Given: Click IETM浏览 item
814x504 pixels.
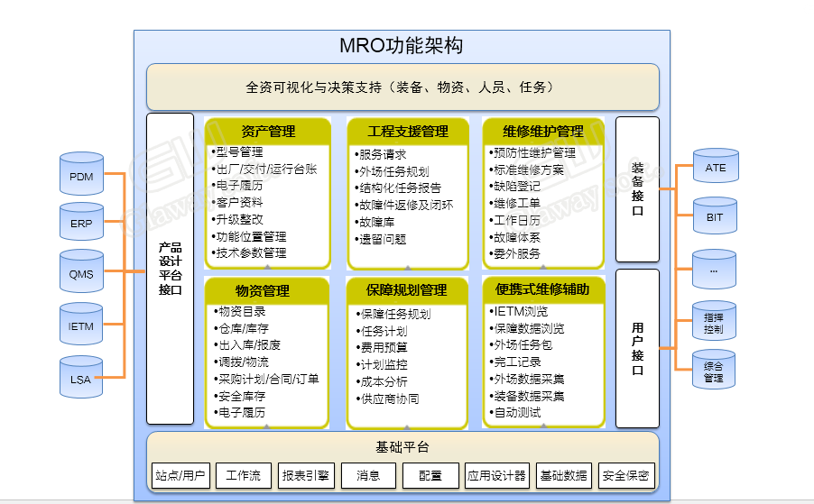Looking at the screenshot, I should tap(521, 312).
